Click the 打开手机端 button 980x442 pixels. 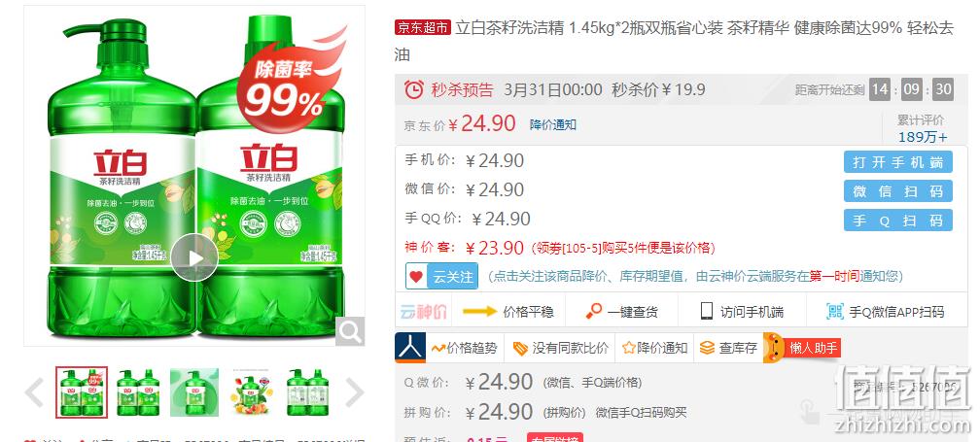point(897,162)
